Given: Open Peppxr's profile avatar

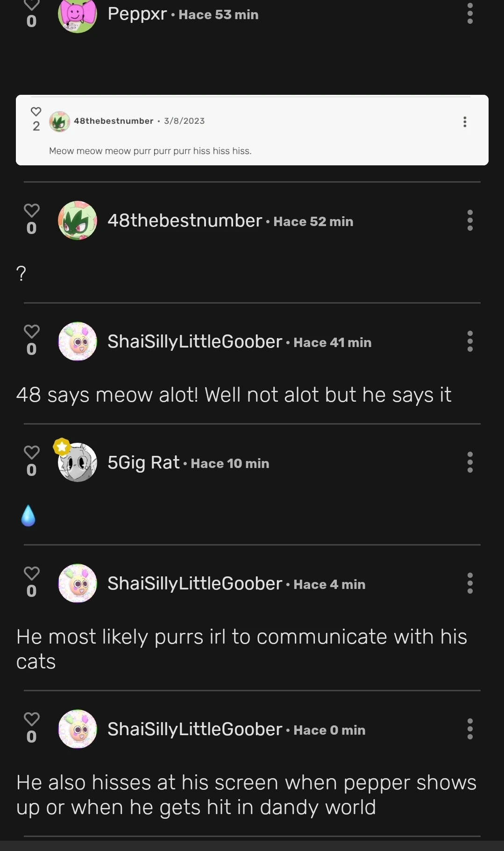Looking at the screenshot, I should pos(78,14).
